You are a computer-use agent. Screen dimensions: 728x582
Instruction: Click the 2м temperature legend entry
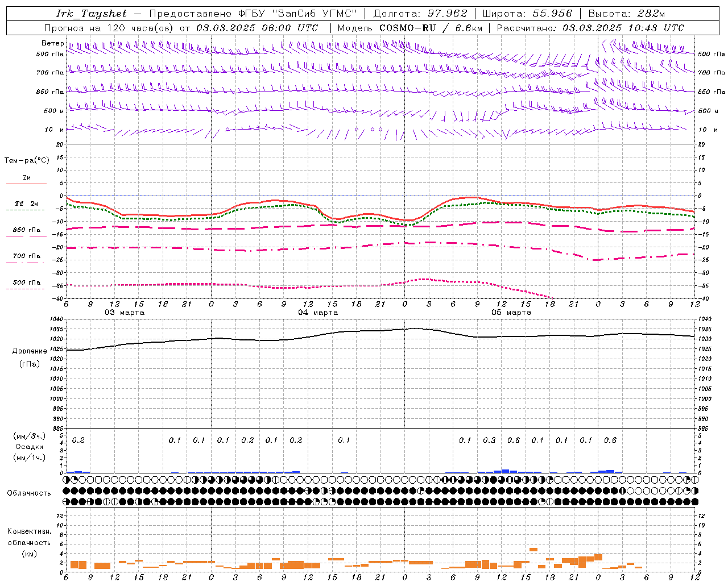[27, 177]
